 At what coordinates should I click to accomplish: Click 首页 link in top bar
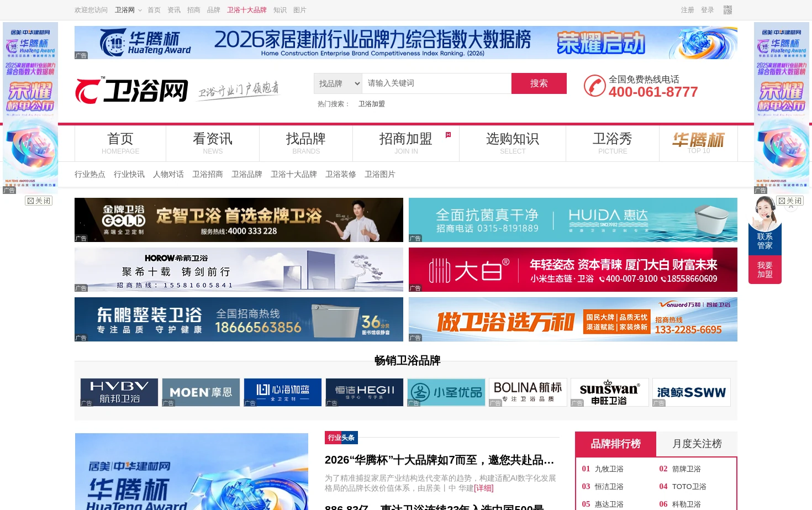(154, 10)
